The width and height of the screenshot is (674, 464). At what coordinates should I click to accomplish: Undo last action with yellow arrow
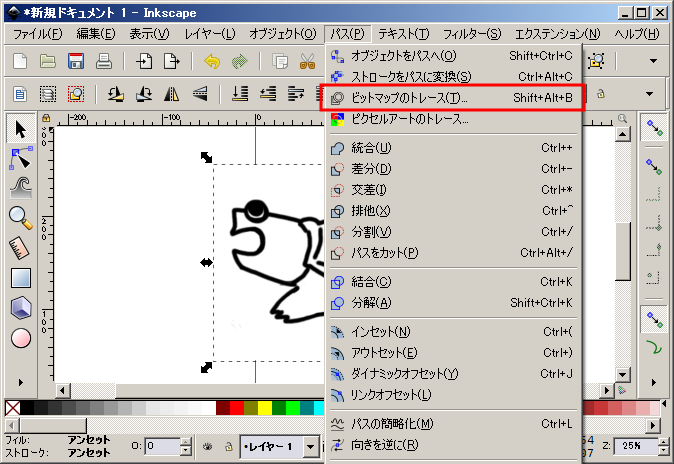pyautogui.click(x=211, y=61)
